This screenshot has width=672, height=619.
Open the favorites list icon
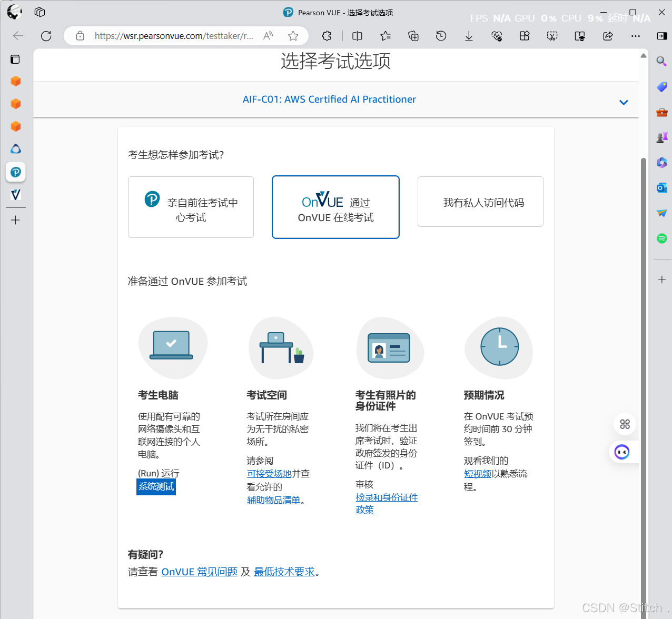point(386,36)
